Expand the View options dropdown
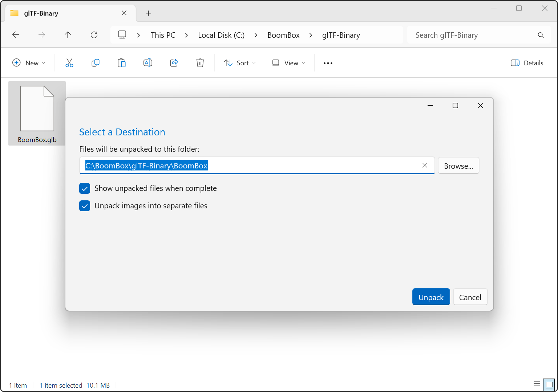This screenshot has height=392, width=558. 289,63
